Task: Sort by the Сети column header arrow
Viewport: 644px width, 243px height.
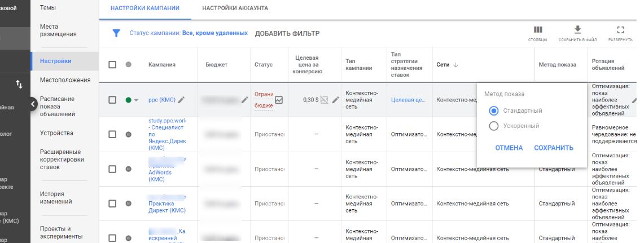Action: tap(455, 65)
